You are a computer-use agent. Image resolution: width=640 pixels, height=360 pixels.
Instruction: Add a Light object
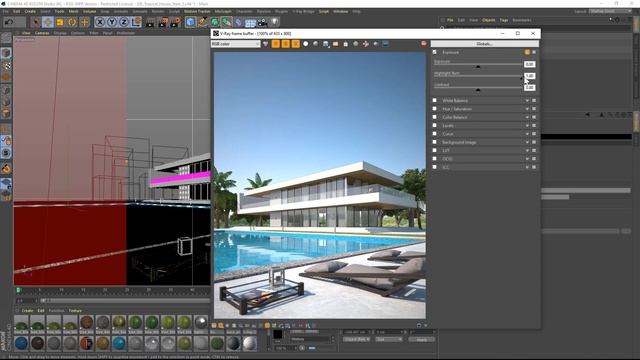coord(275,22)
